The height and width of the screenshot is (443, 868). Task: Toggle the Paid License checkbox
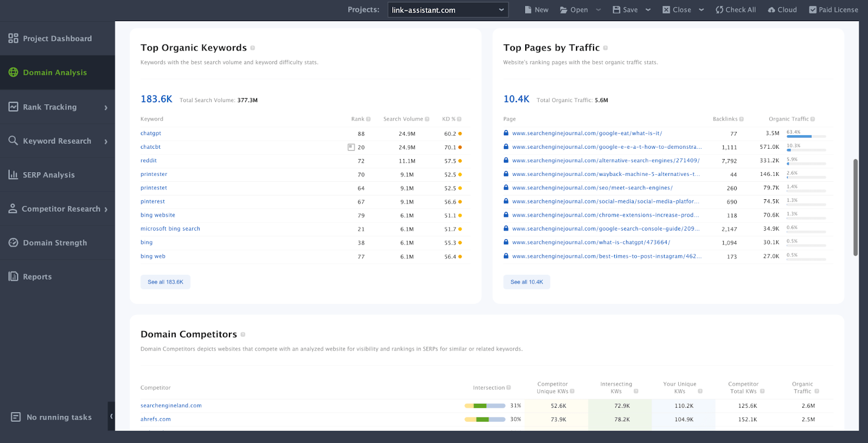coord(813,10)
